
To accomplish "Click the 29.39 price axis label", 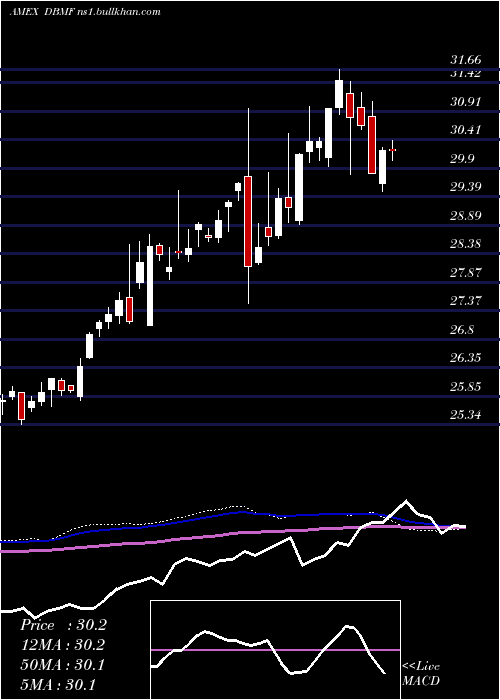I will (x=466, y=187).
